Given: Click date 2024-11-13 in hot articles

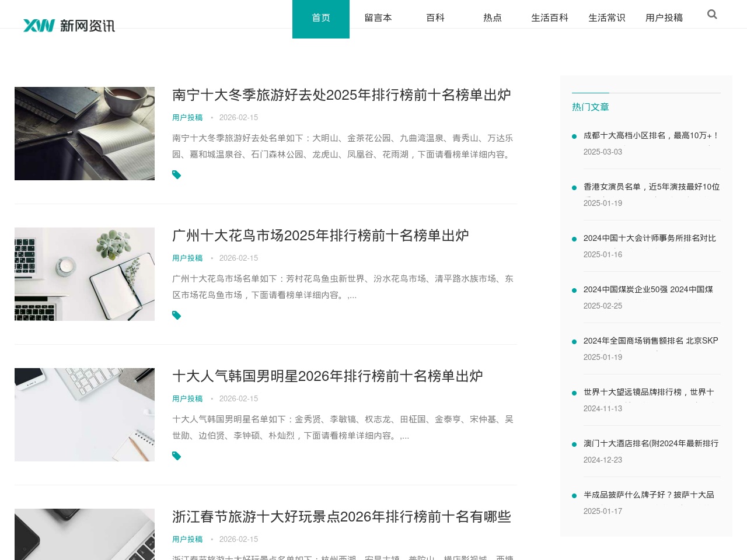Looking at the screenshot, I should [603, 409].
